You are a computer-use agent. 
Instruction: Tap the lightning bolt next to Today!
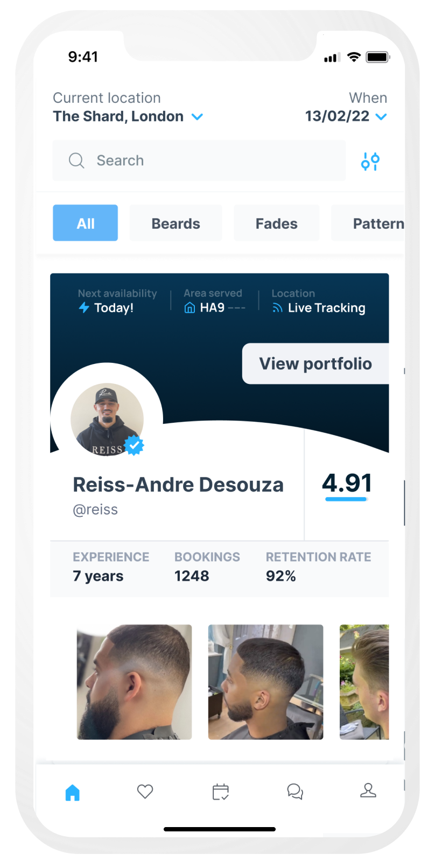[x=84, y=307]
